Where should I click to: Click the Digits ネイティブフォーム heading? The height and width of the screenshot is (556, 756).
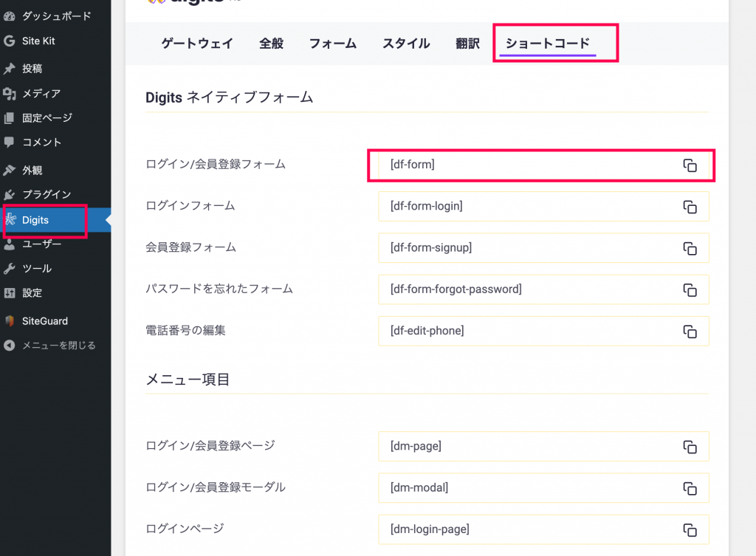pyautogui.click(x=230, y=97)
